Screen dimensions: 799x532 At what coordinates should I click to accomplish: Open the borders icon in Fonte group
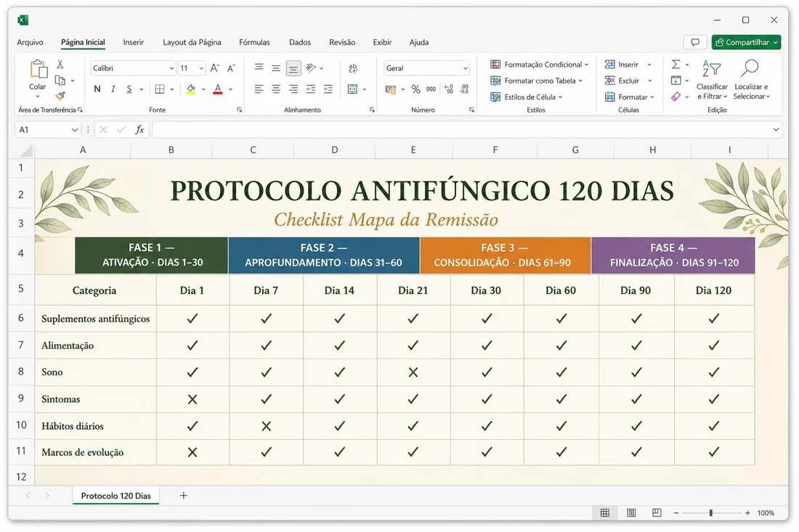pyautogui.click(x=160, y=89)
